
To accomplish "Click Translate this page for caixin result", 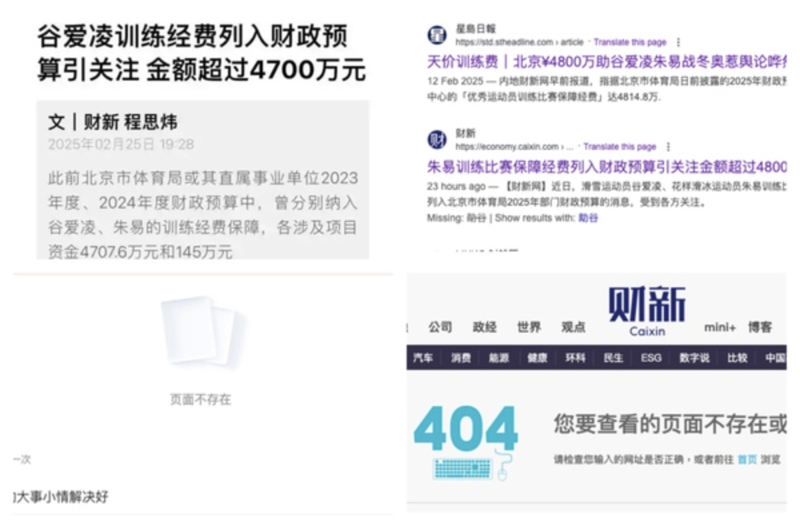I will (620, 147).
